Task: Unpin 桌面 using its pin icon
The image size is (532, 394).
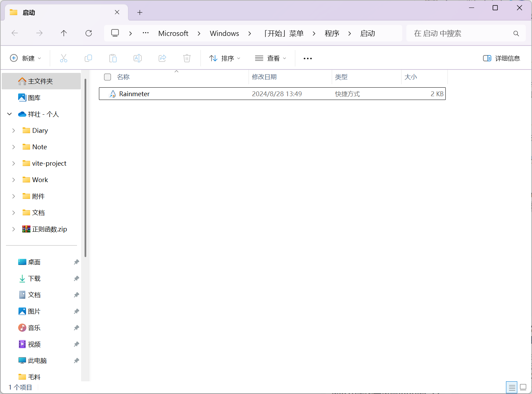Action: [x=76, y=262]
